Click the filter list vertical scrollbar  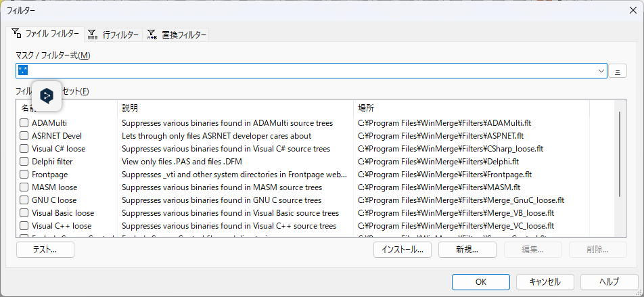click(619, 156)
